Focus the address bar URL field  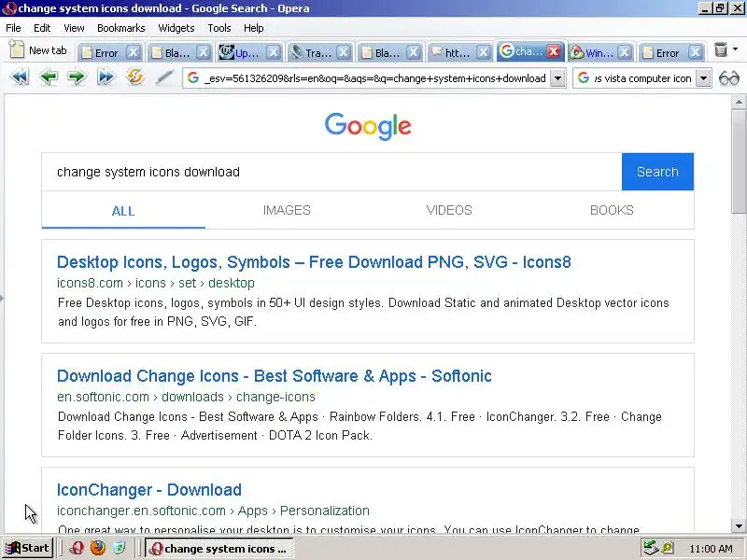click(x=374, y=78)
